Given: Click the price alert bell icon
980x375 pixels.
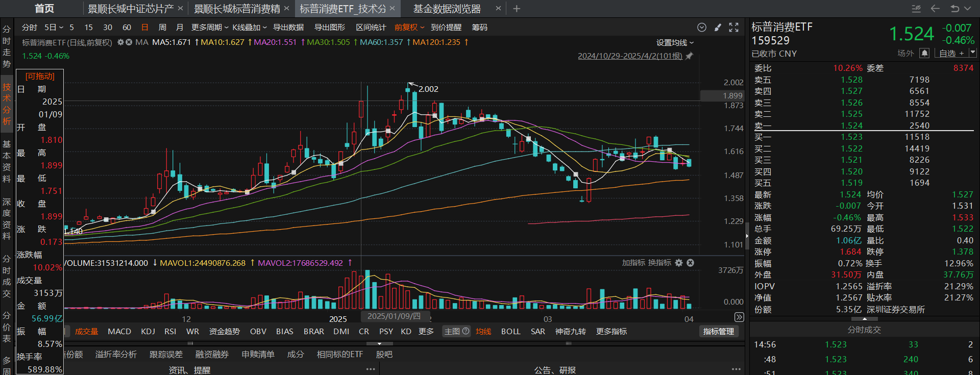Looking at the screenshot, I should tap(924, 53).
